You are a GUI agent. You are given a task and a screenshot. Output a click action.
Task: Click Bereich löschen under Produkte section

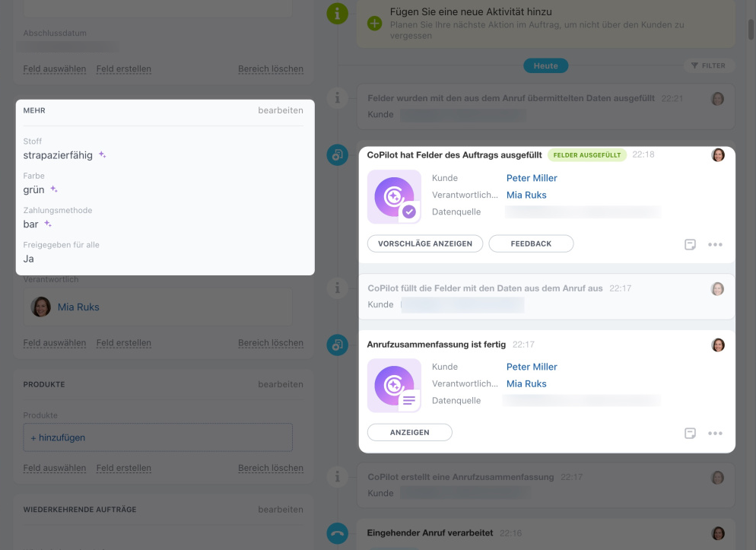[270, 469]
